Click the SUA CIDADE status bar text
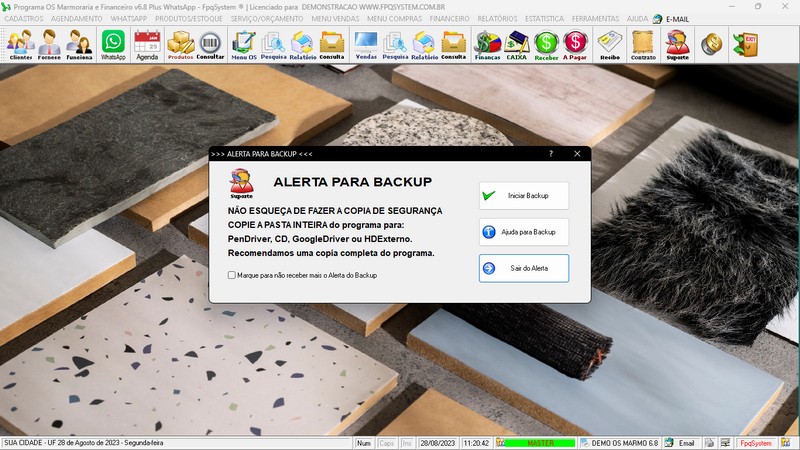800x450 pixels. (84, 443)
